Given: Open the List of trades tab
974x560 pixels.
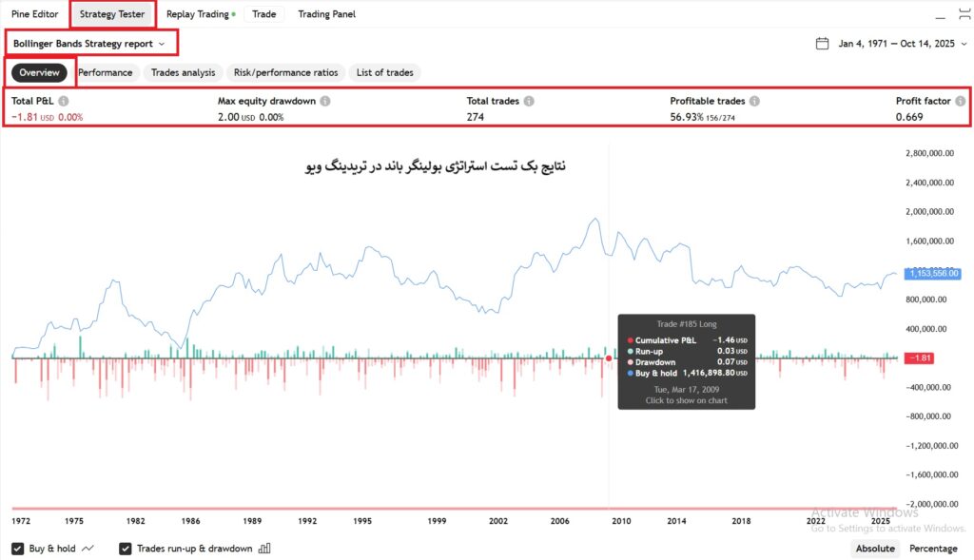Looking at the screenshot, I should 384,72.
